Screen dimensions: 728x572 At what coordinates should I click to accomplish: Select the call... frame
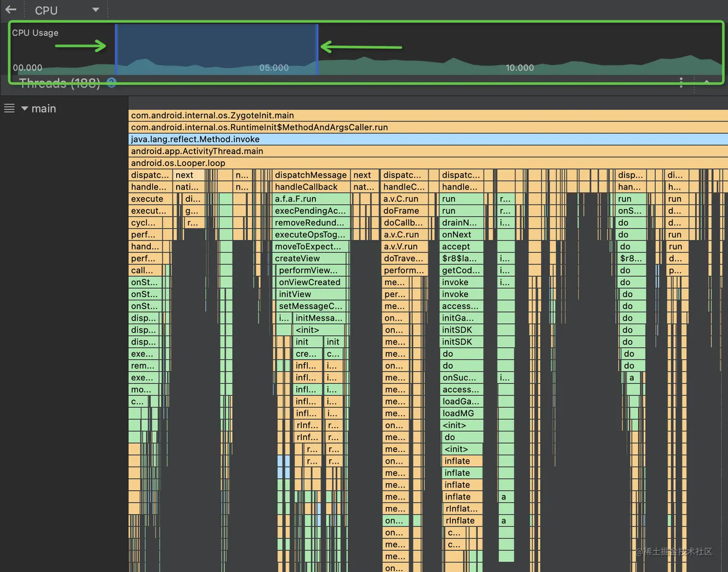[145, 271]
